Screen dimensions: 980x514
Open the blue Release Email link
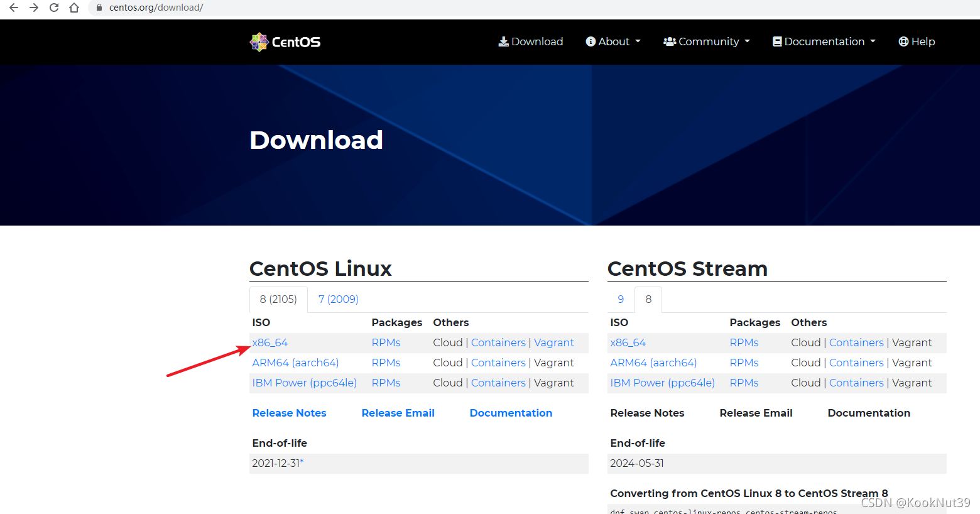pos(398,413)
